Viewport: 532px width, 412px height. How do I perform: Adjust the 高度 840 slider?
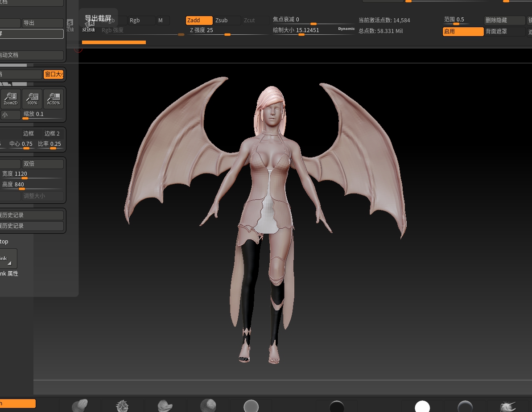click(32, 185)
